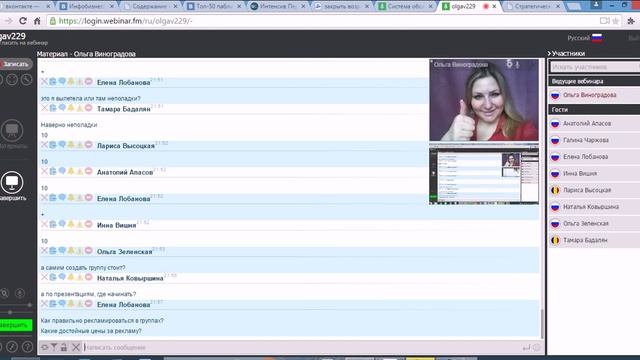
Task: Click the warning icon beside Наталья Ковыршина
Action: [x=80, y=277]
